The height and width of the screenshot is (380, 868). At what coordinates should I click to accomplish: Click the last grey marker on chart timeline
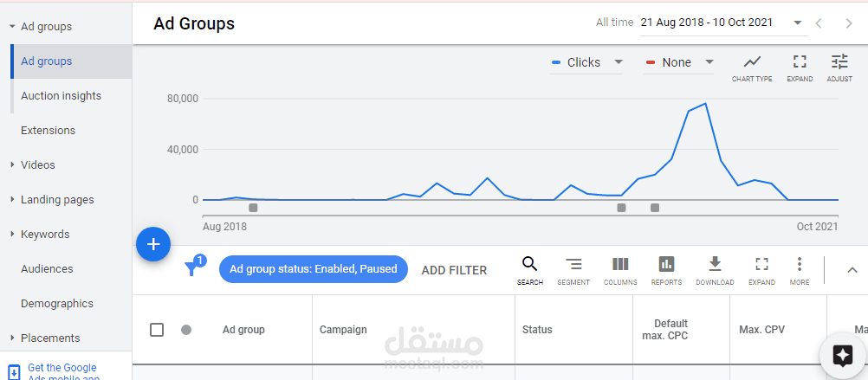tap(655, 208)
